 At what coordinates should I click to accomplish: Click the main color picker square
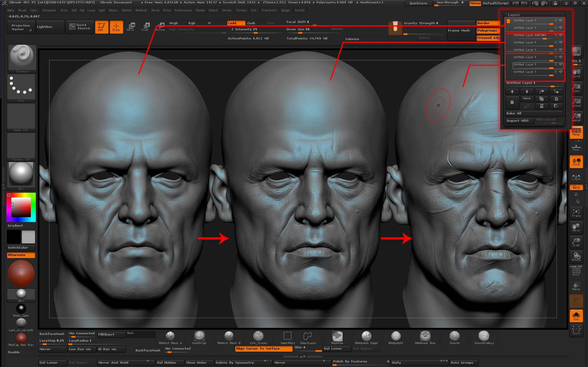coord(21,207)
